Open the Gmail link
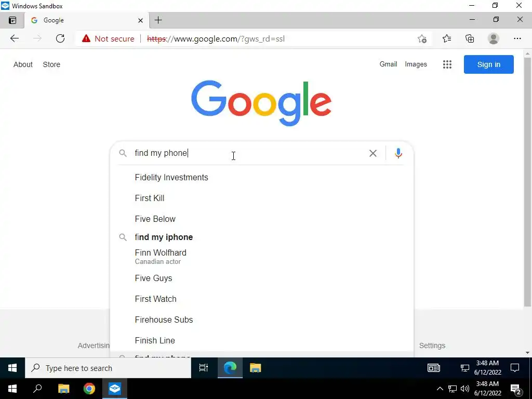The image size is (532, 399). click(x=388, y=64)
